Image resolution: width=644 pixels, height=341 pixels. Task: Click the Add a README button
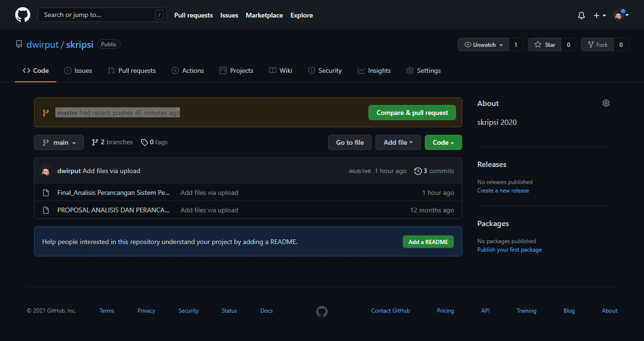click(x=428, y=242)
